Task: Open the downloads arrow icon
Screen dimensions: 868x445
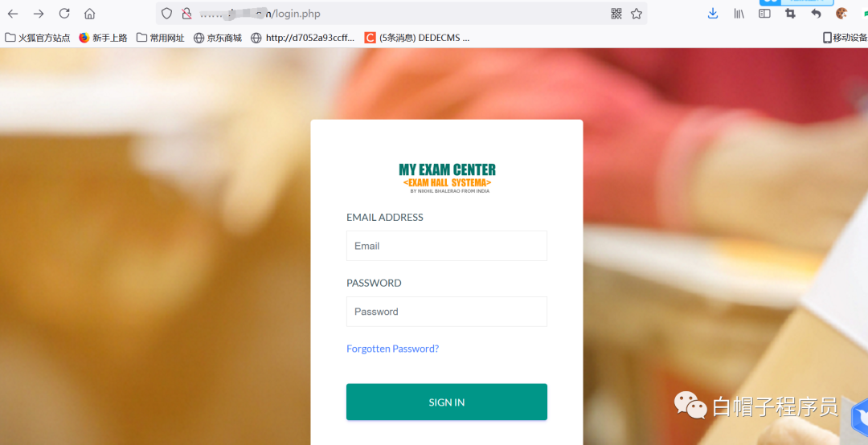Action: (713, 14)
